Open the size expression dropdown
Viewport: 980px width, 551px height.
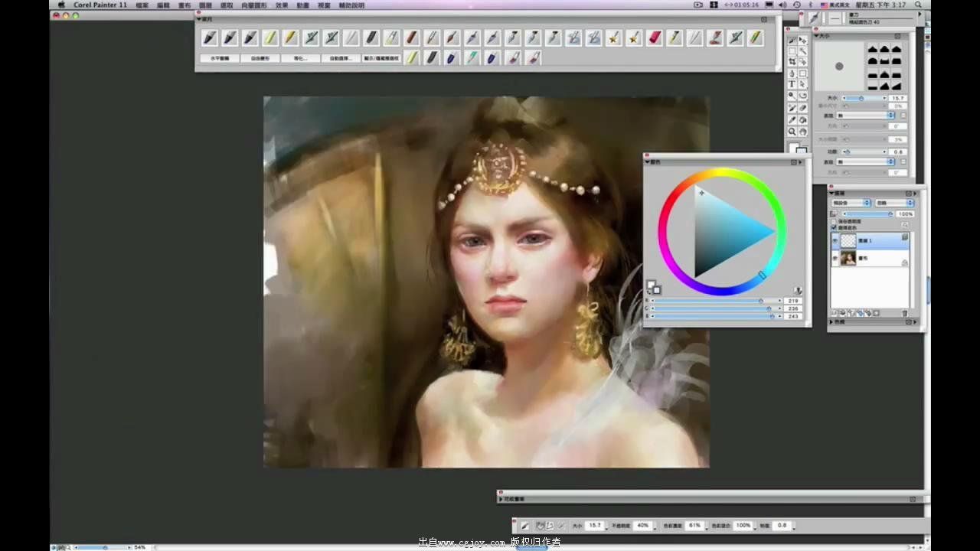pos(865,115)
